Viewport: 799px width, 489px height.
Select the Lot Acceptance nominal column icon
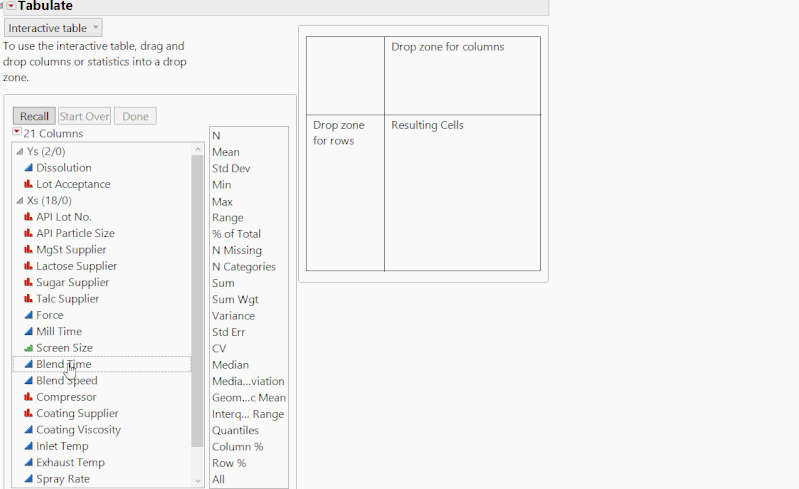click(29, 184)
